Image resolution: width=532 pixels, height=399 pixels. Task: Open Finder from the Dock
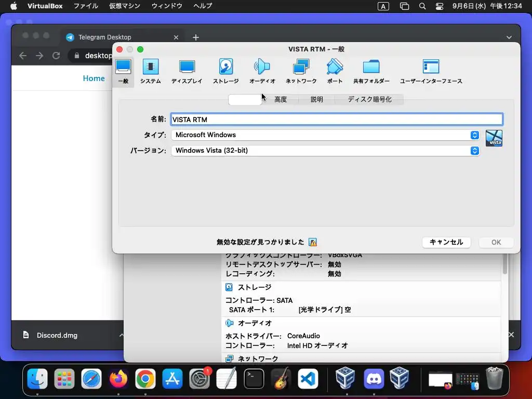click(x=37, y=379)
